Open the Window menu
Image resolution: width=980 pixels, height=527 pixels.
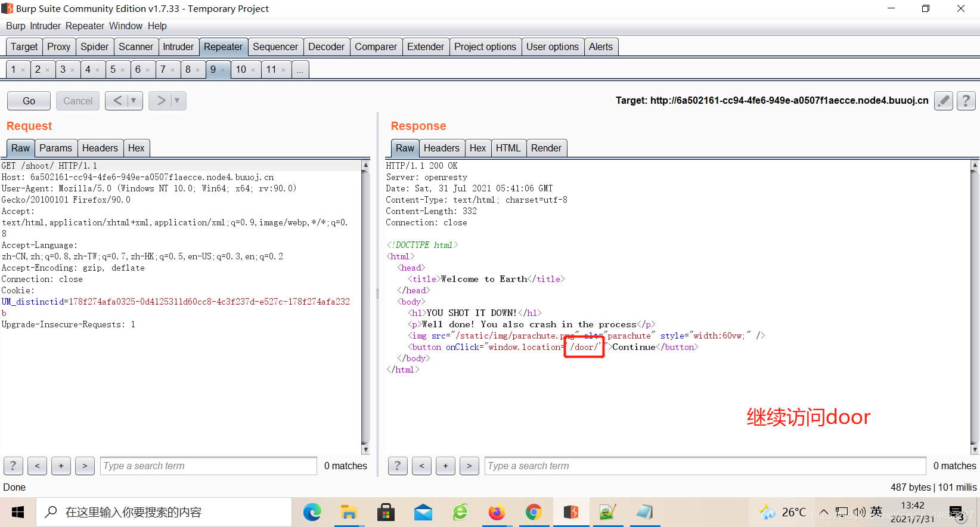126,26
